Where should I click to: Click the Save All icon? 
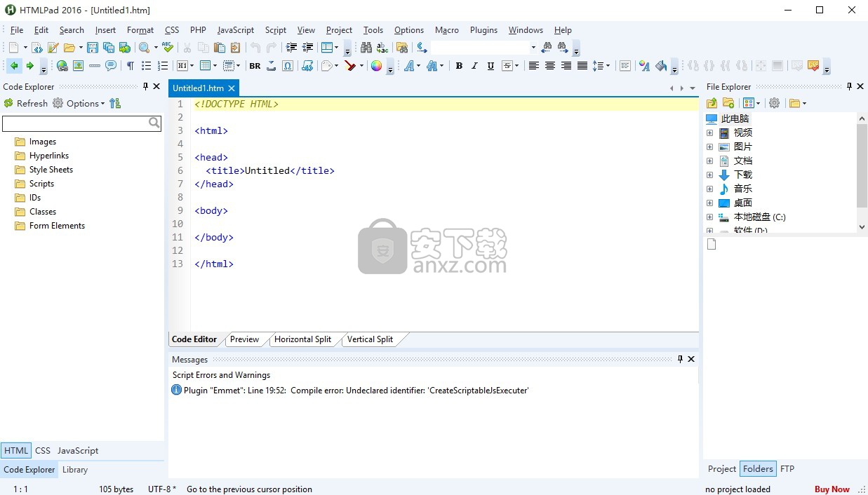click(x=109, y=48)
